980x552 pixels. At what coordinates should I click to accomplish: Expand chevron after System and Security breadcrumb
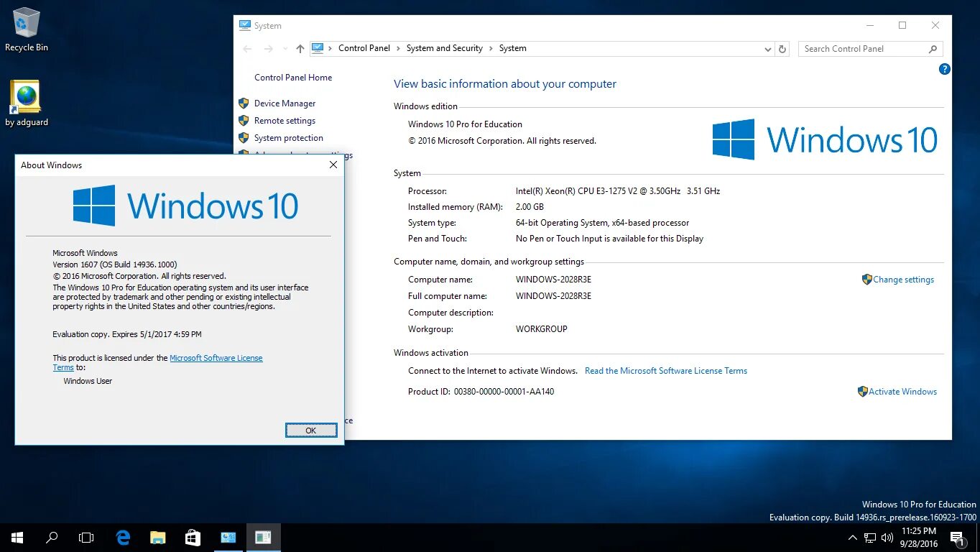coord(491,48)
